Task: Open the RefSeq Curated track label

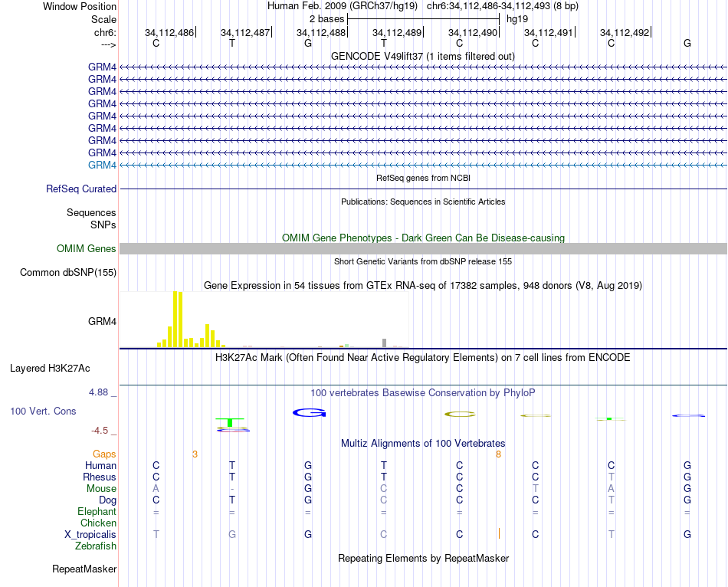Action: point(81,189)
